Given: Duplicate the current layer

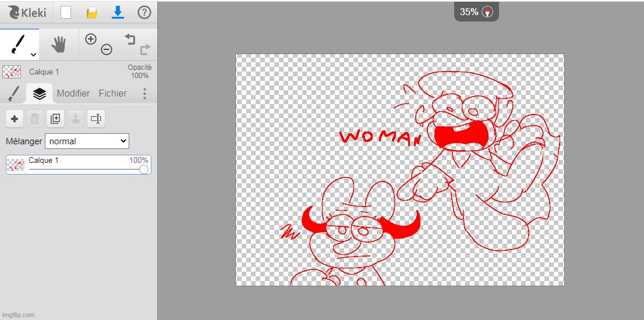Looking at the screenshot, I should (x=55, y=119).
